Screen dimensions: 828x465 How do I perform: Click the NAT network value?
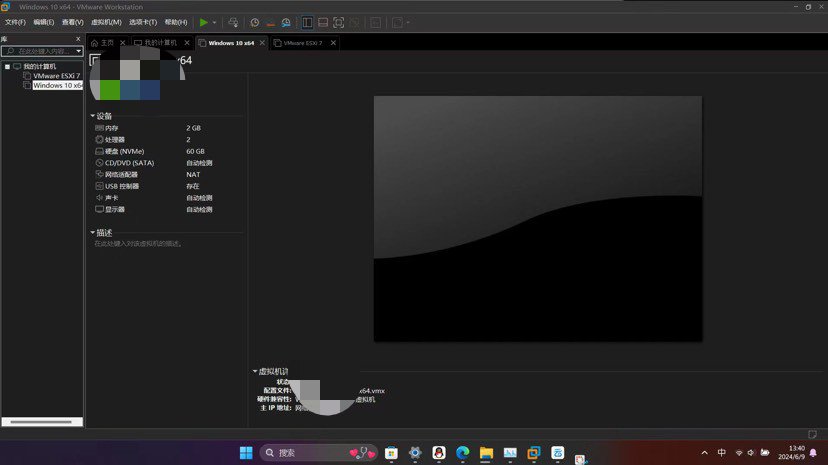[193, 175]
